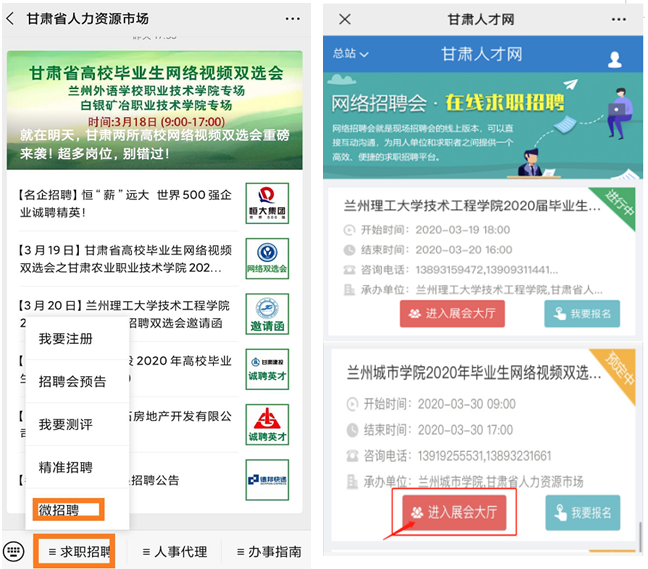The height and width of the screenshot is (569, 648).
Task: Click 开始时间 2020-03-30 09:00 text
Action: [x=439, y=404]
